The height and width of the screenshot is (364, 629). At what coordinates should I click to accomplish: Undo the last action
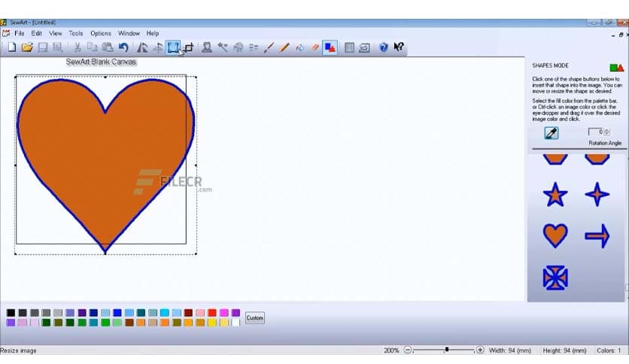pos(123,47)
